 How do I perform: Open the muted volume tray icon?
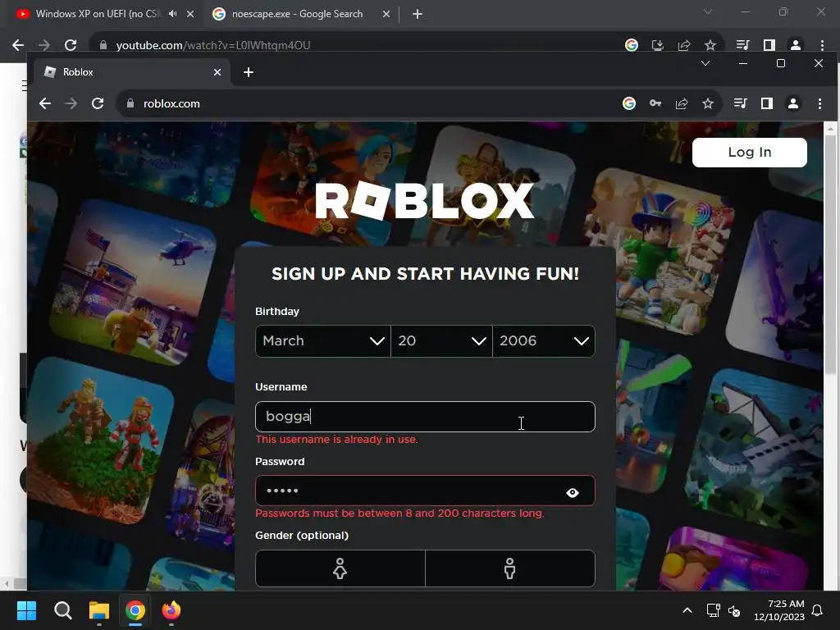734,610
